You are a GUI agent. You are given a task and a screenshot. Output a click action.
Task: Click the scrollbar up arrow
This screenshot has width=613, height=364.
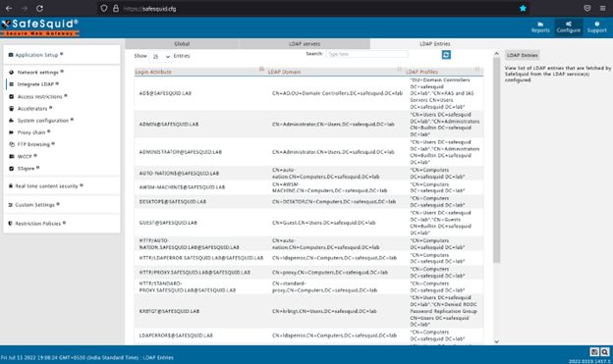[x=496, y=54]
